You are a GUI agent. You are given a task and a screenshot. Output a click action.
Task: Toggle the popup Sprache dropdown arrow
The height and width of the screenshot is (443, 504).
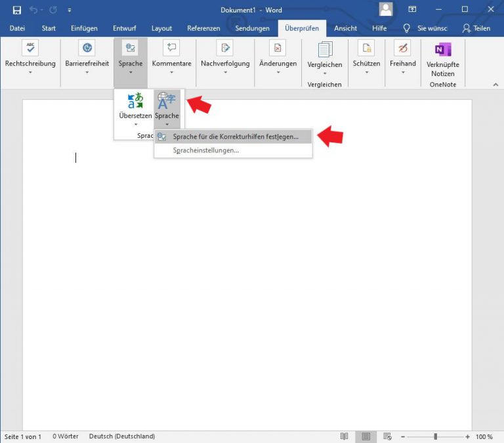coord(167,125)
